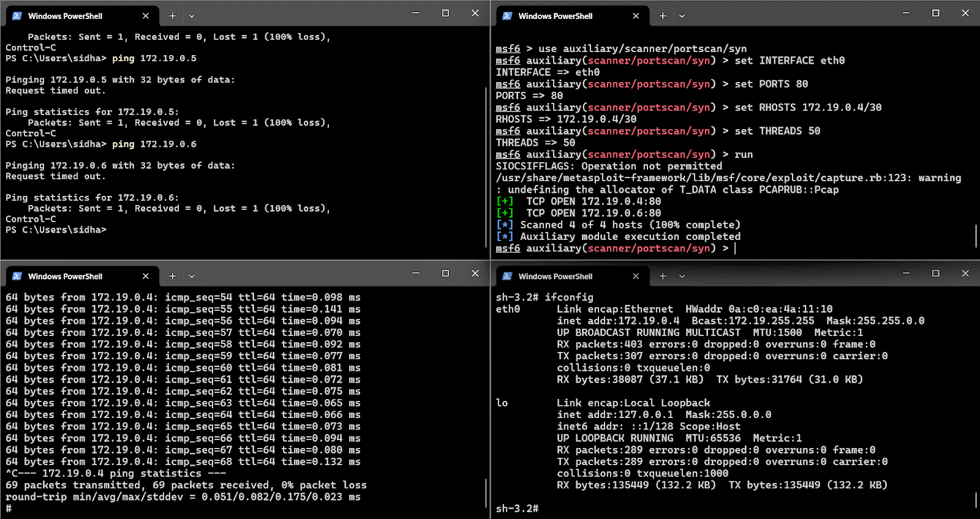The width and height of the screenshot is (980, 519).
Task: Expand the dropdown chevron in the icmp_seq ping window
Action: pyautogui.click(x=192, y=276)
